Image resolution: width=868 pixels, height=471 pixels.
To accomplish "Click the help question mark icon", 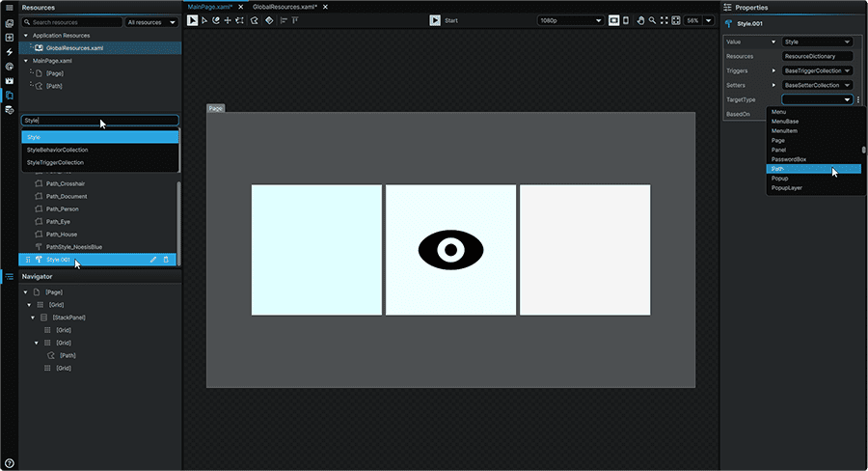I will click(9, 463).
